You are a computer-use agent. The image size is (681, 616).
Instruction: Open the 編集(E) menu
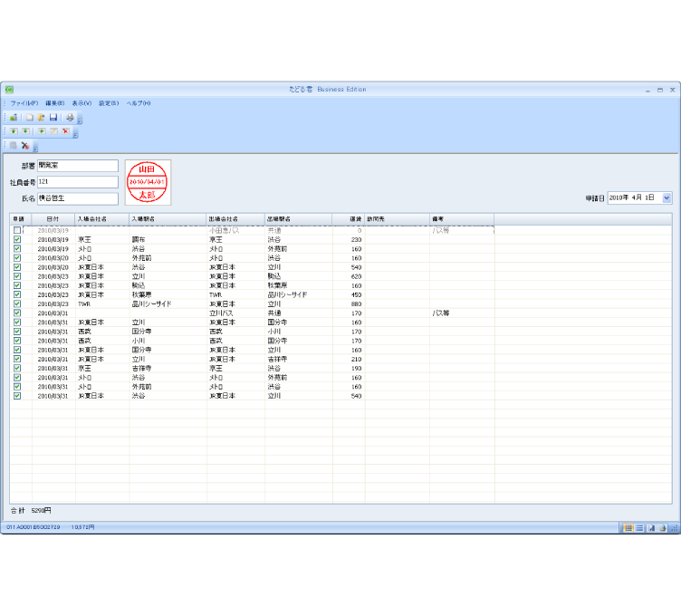click(55, 103)
